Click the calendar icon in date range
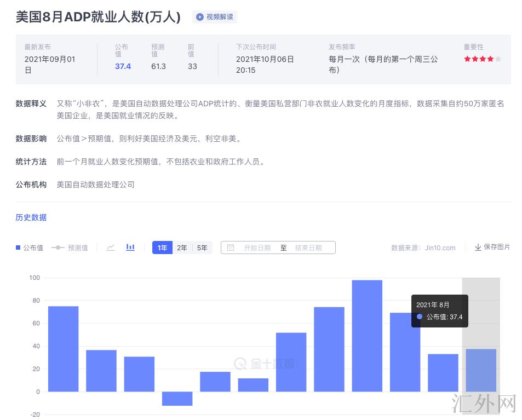 pos(231,248)
